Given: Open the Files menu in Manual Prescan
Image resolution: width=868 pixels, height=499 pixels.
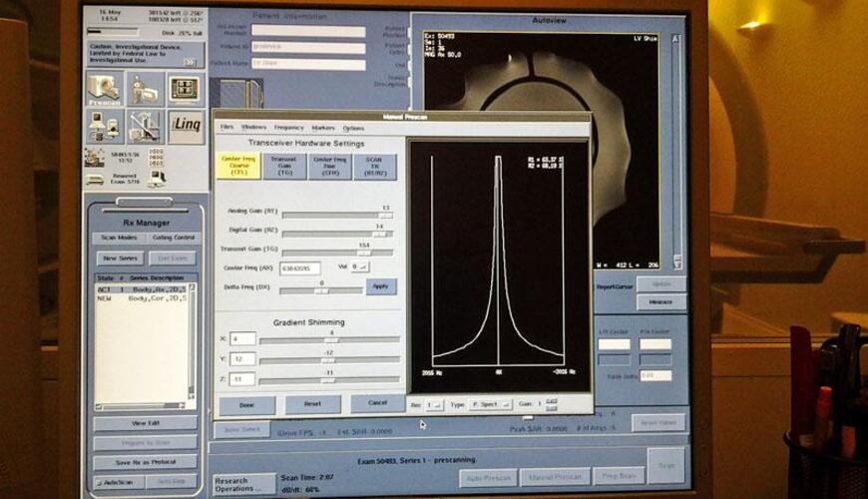Looking at the screenshot, I should pyautogui.click(x=226, y=128).
